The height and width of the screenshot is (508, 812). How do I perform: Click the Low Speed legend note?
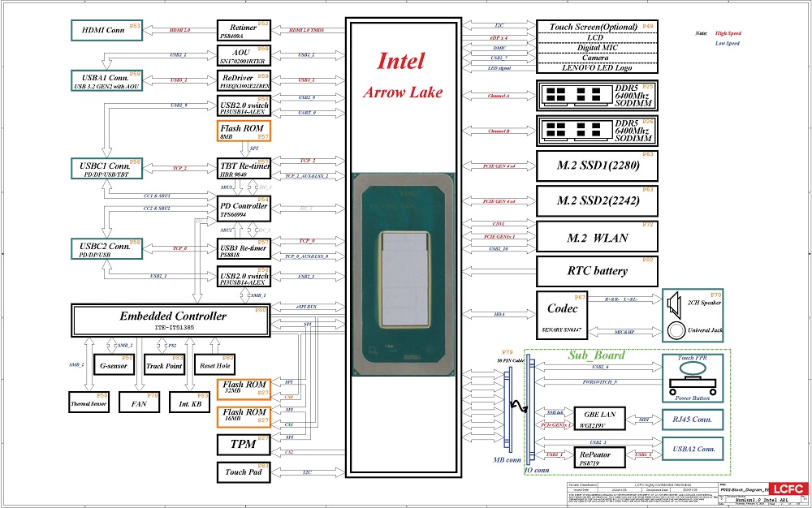tap(728, 44)
